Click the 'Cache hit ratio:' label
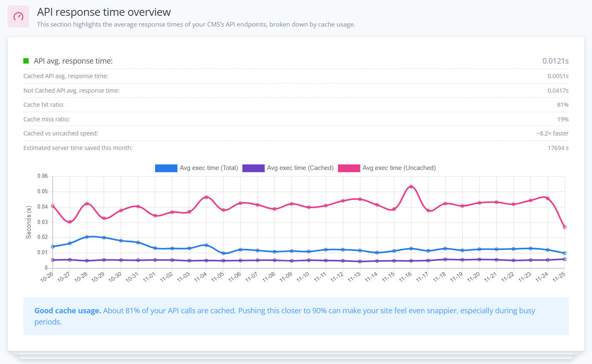The width and height of the screenshot is (592, 364). click(44, 105)
